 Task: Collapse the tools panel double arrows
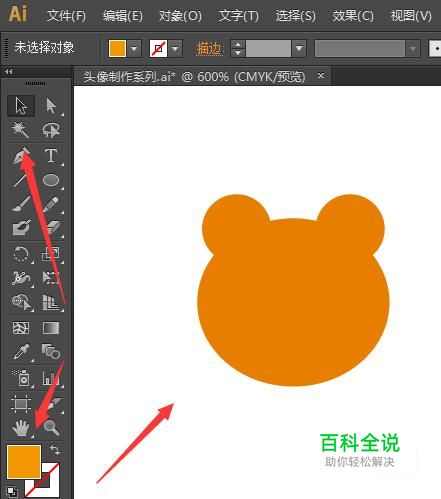pyautogui.click(x=9, y=71)
